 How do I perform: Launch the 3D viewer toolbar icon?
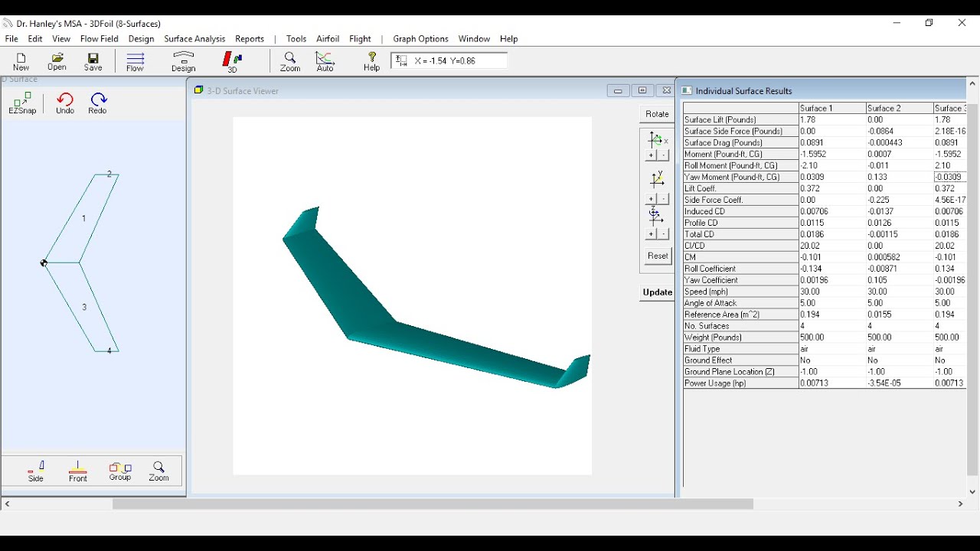[233, 62]
